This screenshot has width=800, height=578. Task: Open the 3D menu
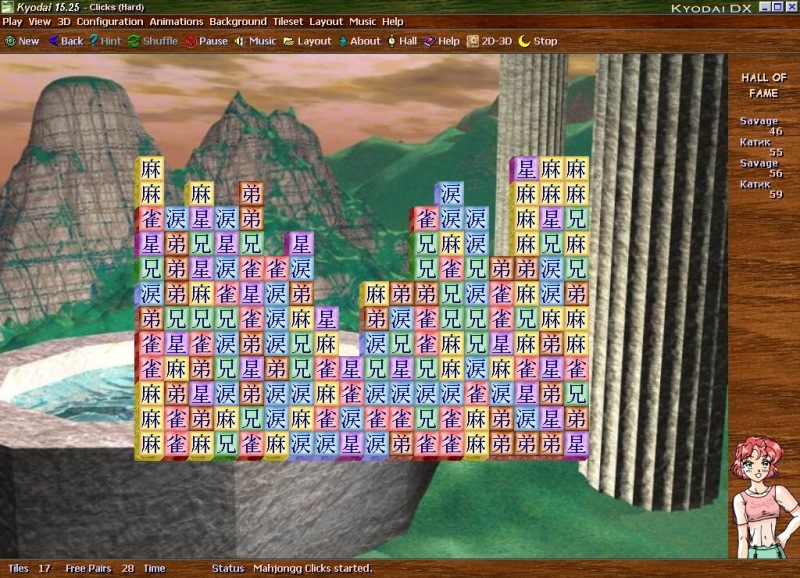tap(64, 21)
